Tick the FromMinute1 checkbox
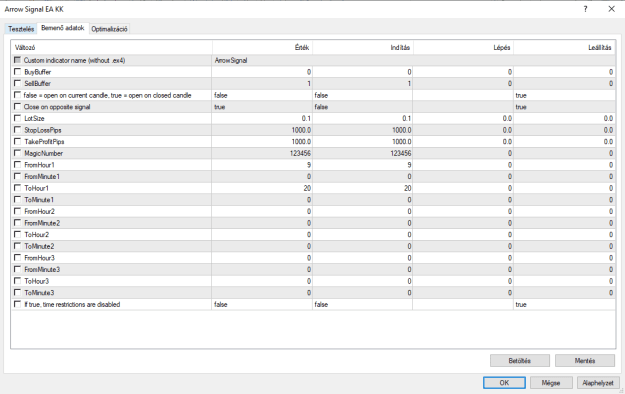The height and width of the screenshot is (394, 625). click(x=17, y=176)
